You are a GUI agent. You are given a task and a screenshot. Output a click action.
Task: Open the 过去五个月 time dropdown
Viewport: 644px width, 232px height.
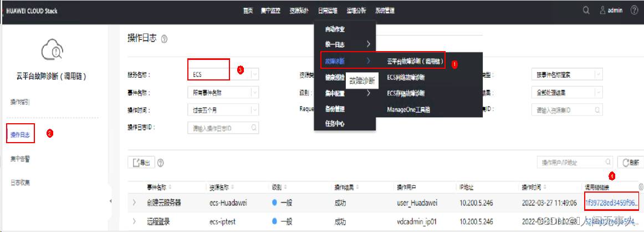[223, 110]
